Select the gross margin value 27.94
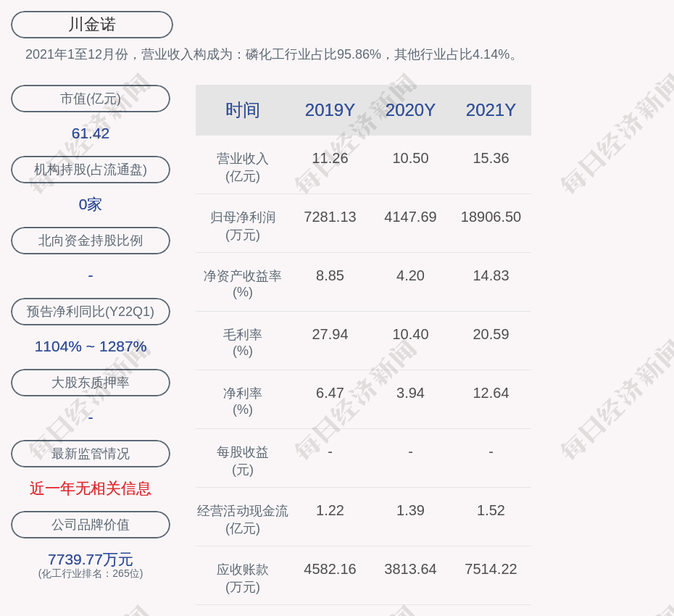Screen dimensions: 674x616 (x=330, y=334)
